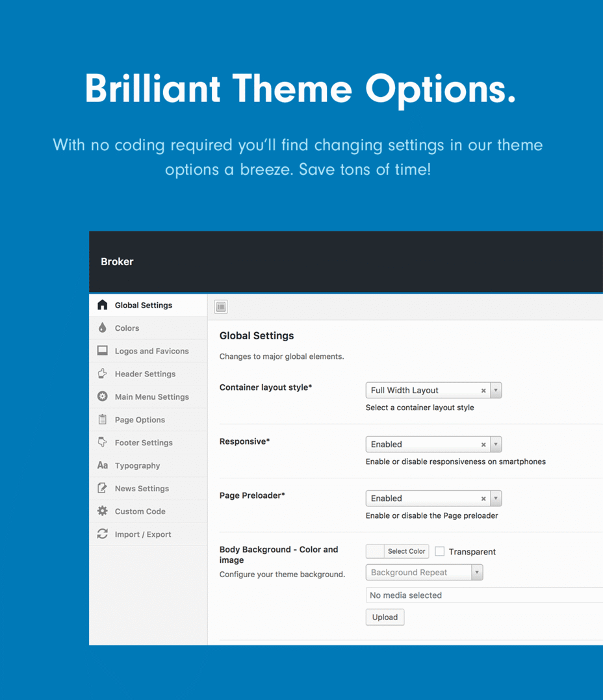Screen dimensions: 603x700
Task: Open the Page Preloader dropdown arrow
Action: [x=496, y=499]
